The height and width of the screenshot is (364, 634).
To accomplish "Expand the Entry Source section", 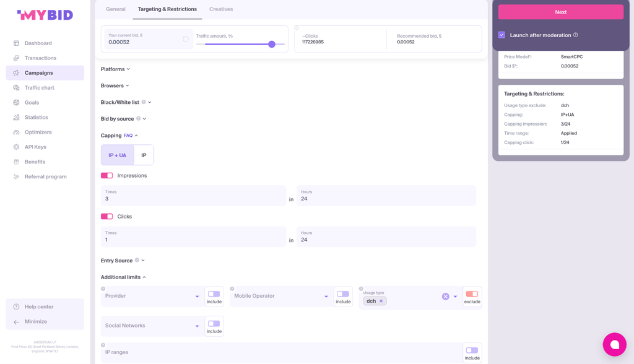I will tap(123, 261).
